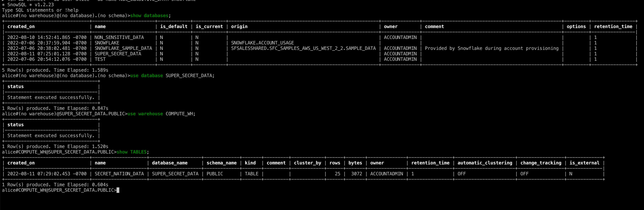Click the 2022-08-10 14:52:41.865 created_on value
The height and width of the screenshot is (210, 644).
click(x=47, y=37)
